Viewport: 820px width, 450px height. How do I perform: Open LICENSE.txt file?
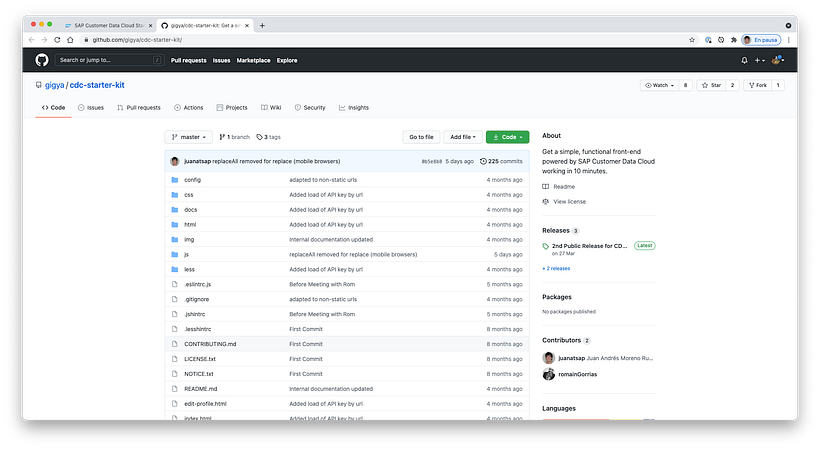click(x=200, y=359)
